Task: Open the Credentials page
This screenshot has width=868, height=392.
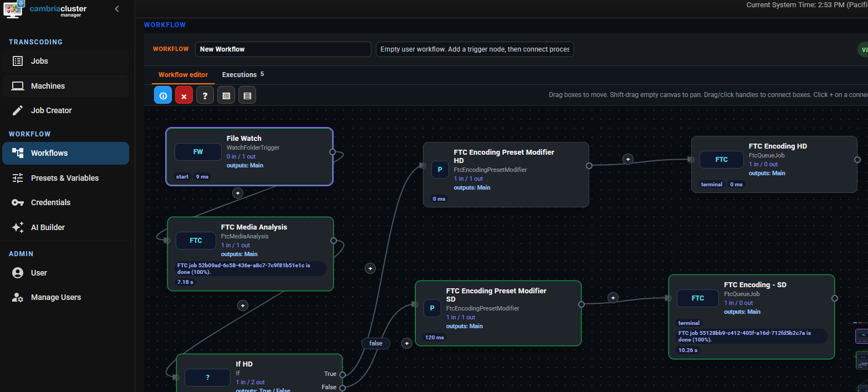Action: [65, 202]
